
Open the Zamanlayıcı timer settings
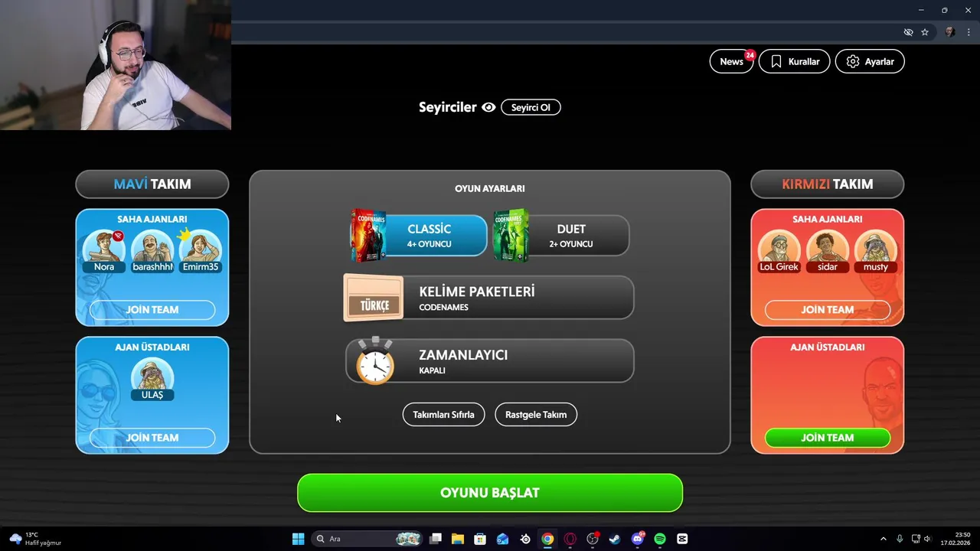(489, 360)
